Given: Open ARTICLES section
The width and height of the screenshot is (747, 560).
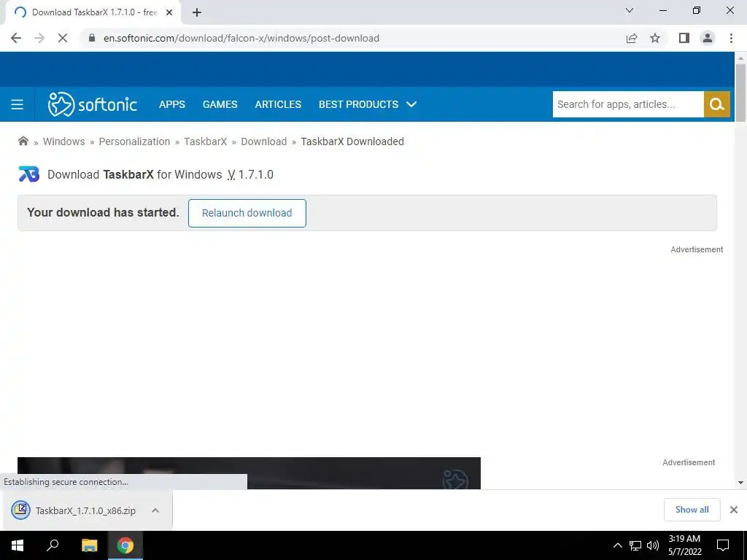Looking at the screenshot, I should pos(278,104).
